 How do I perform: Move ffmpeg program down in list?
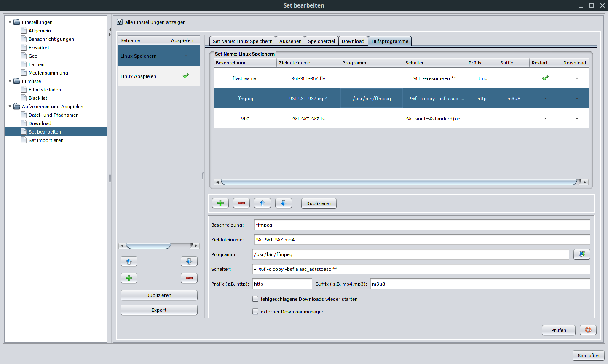click(283, 203)
